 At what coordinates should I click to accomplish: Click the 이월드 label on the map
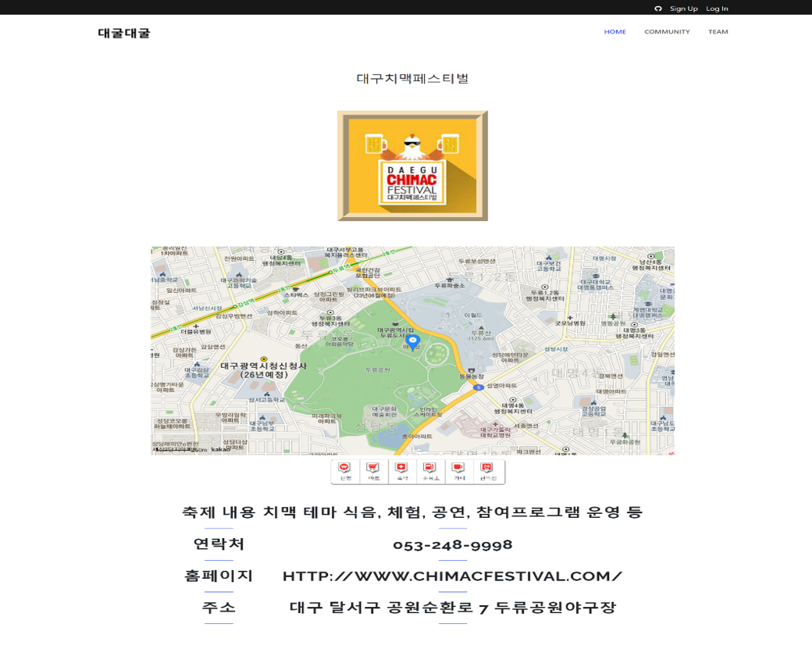(x=472, y=315)
